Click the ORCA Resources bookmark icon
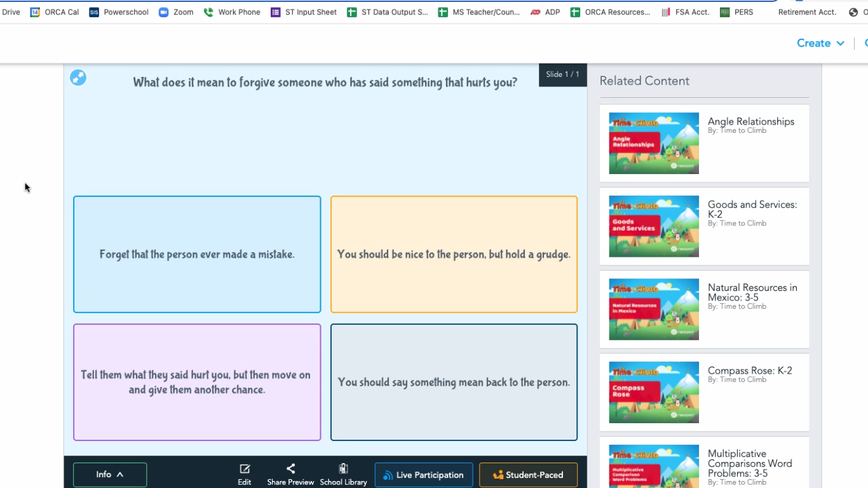This screenshot has width=868, height=488. coord(575,12)
